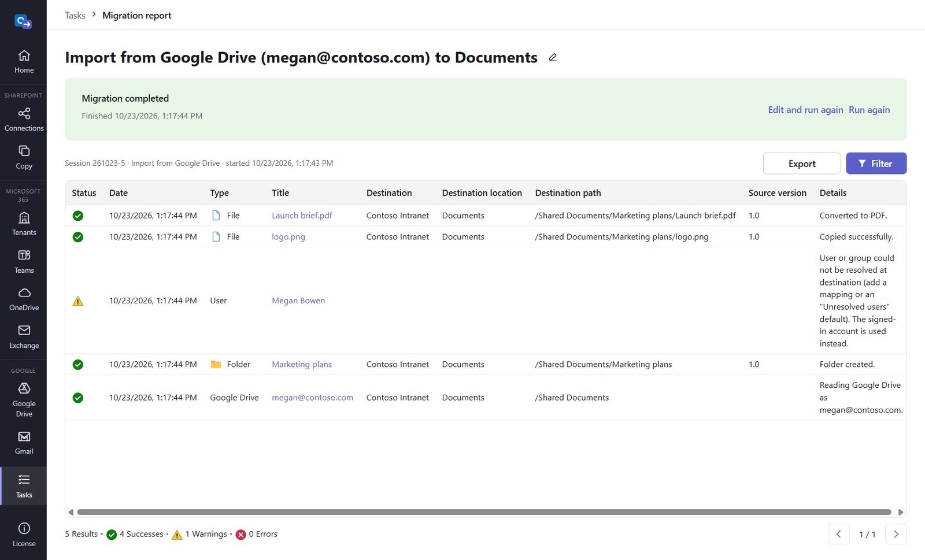
Task: Click Edit and run again
Action: (x=805, y=110)
